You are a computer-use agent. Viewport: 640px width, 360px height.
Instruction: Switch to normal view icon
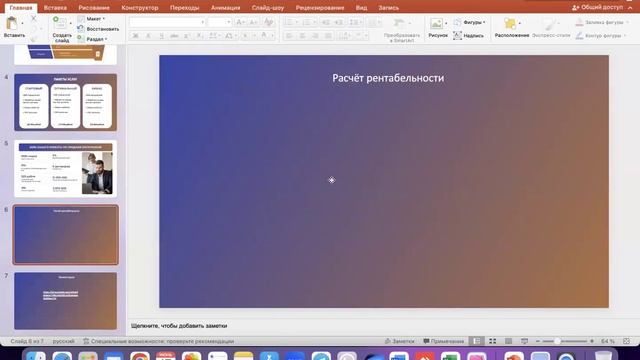[477, 341]
